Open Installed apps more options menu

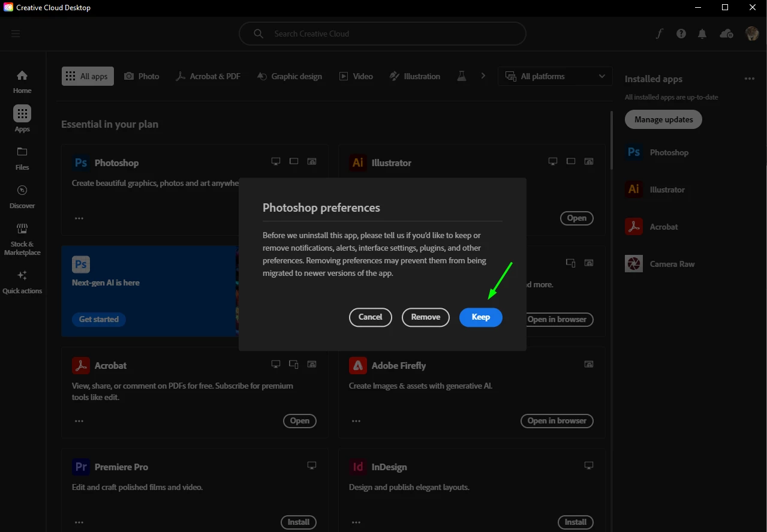[749, 79]
